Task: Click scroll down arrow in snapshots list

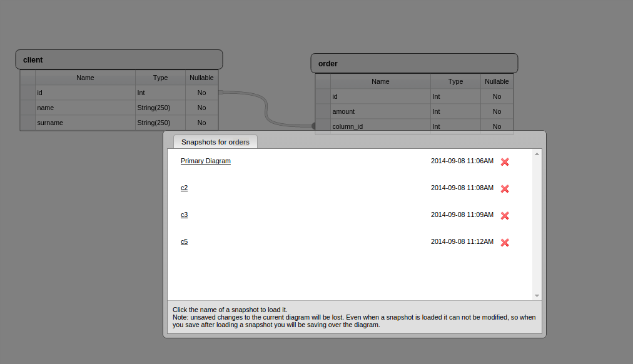Action: (x=537, y=295)
